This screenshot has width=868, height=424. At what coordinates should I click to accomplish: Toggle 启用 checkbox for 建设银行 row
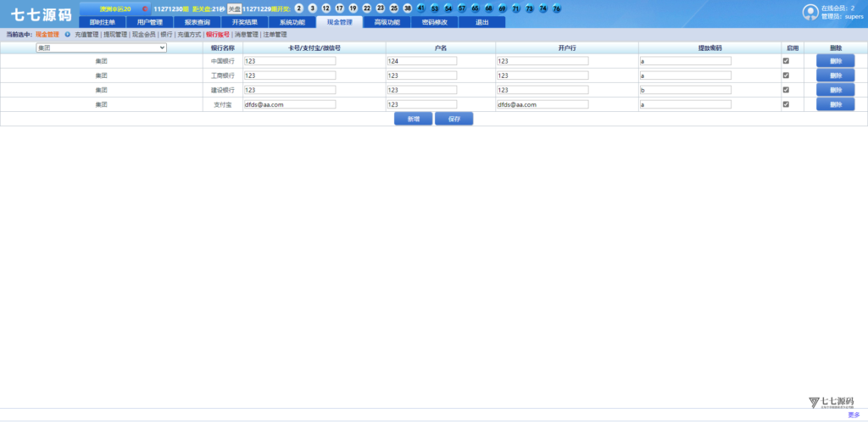pos(786,90)
